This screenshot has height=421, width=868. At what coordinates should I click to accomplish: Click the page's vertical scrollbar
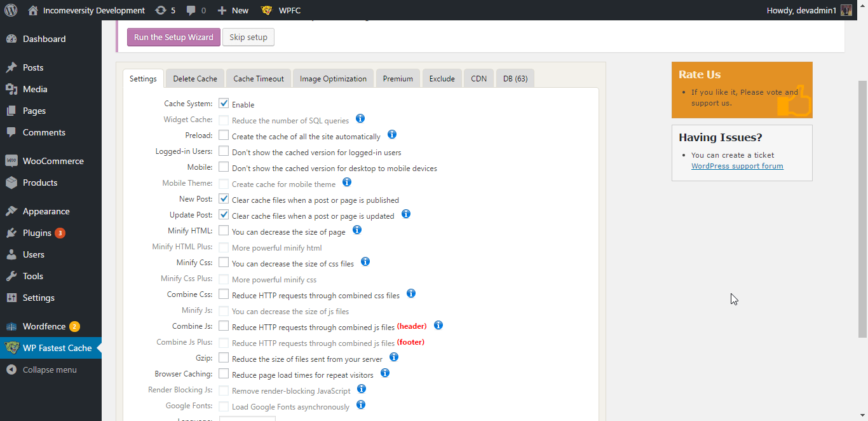tap(862, 210)
